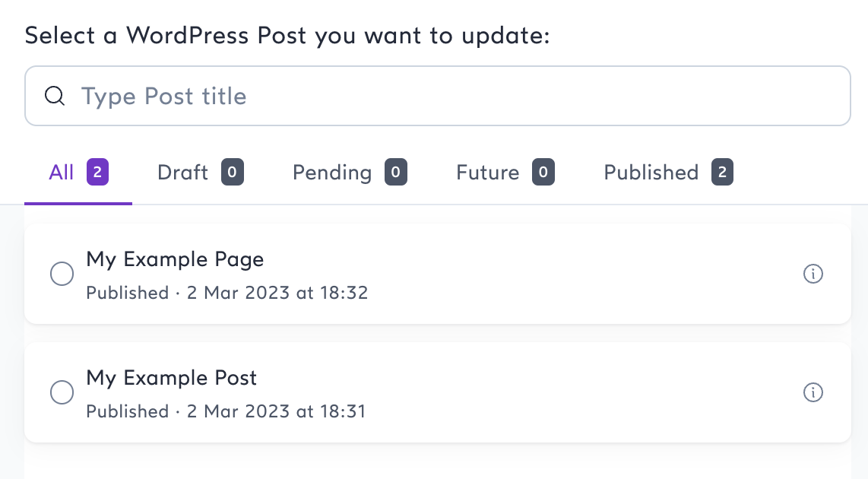Click the purple count badge on All
Image resolution: width=868 pixels, height=479 pixels.
click(x=98, y=173)
